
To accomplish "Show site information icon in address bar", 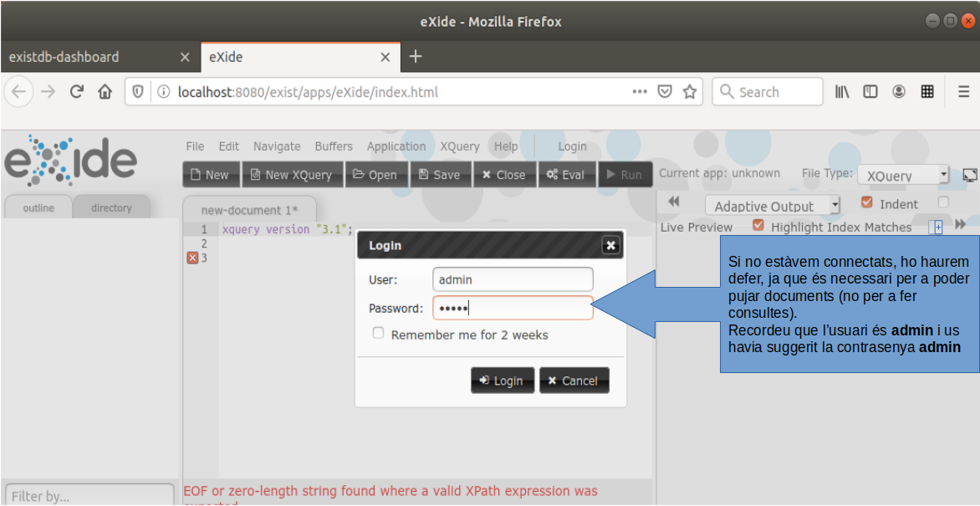I will click(164, 92).
